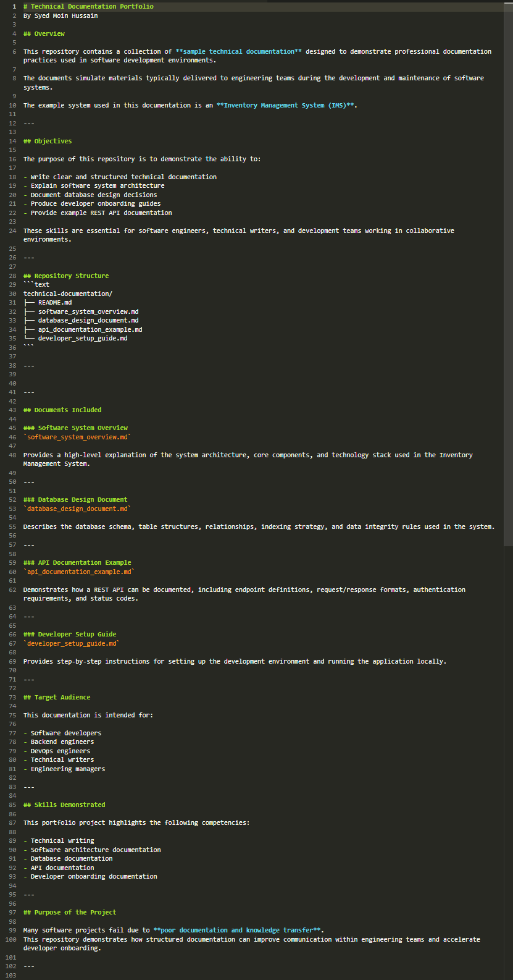Click 'developer_setup_guide.md' in the tree listing
The image size is (513, 980).
coord(83,339)
